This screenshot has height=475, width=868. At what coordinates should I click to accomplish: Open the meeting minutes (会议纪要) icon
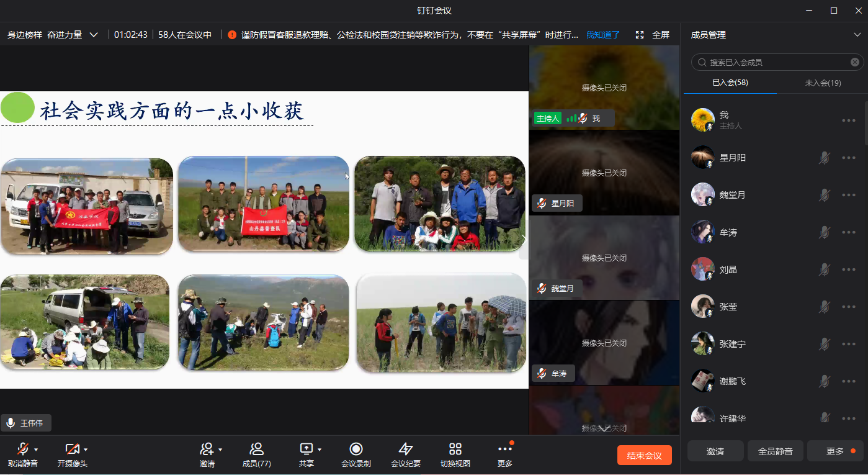coord(405,450)
